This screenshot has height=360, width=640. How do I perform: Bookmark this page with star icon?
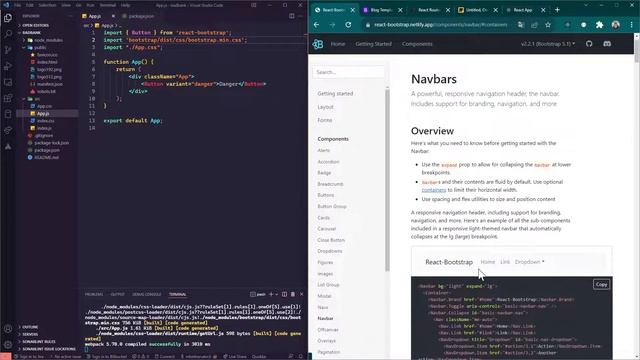(548, 25)
